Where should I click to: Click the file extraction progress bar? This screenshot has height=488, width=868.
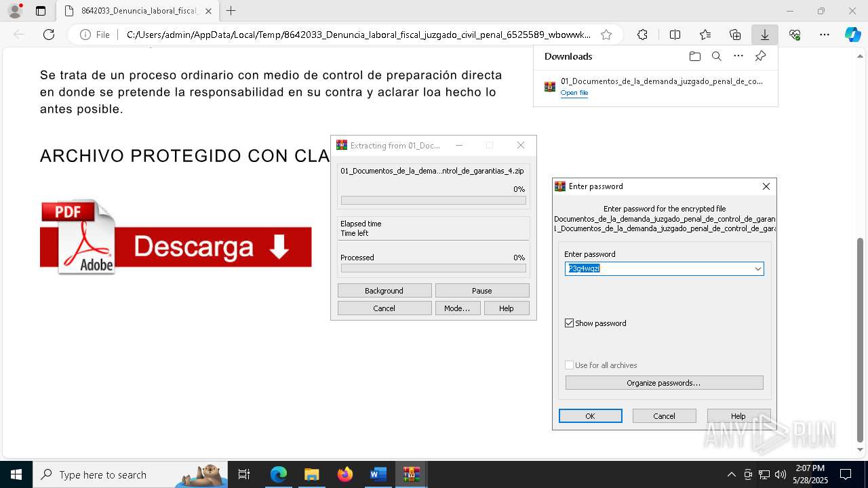[433, 201]
